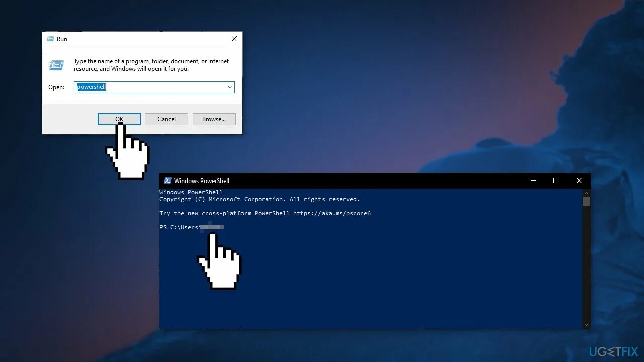644x362 pixels.
Task: Close the Run dialog with X
Action: click(x=234, y=39)
